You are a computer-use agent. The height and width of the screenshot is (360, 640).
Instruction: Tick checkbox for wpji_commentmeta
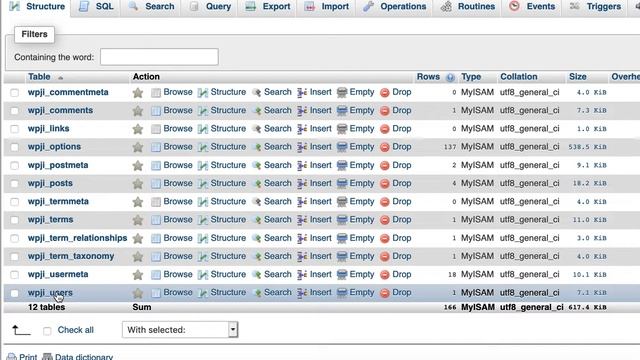[15, 93]
